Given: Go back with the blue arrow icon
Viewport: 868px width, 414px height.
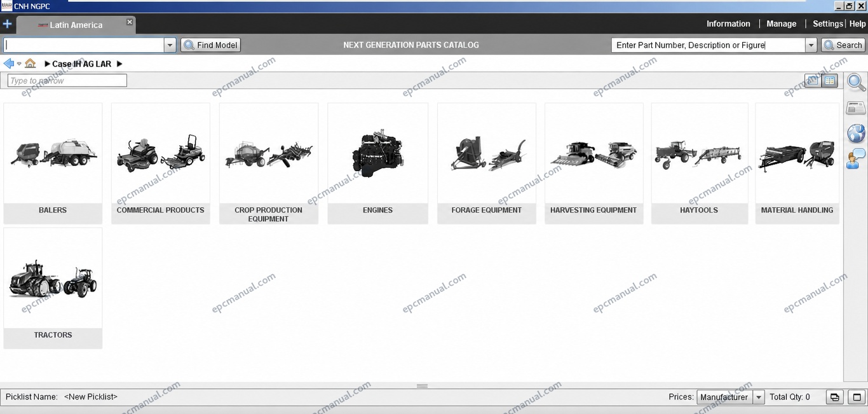Looking at the screenshot, I should (9, 64).
